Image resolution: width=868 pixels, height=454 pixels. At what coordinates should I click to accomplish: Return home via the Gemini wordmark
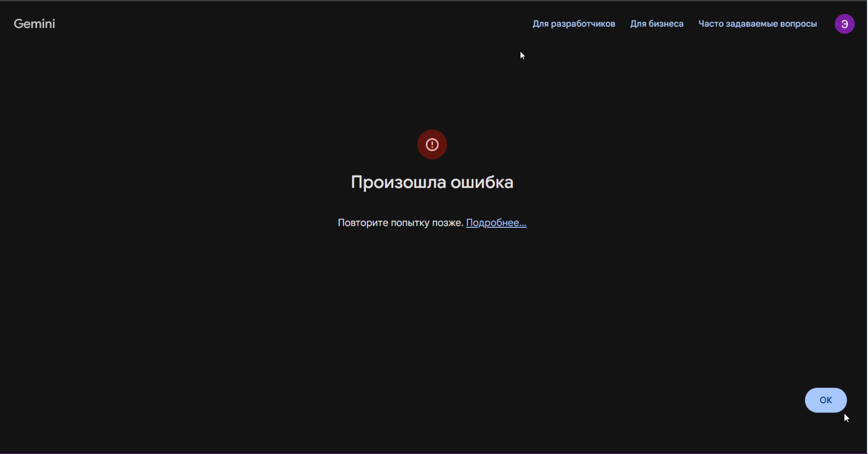pyautogui.click(x=34, y=24)
